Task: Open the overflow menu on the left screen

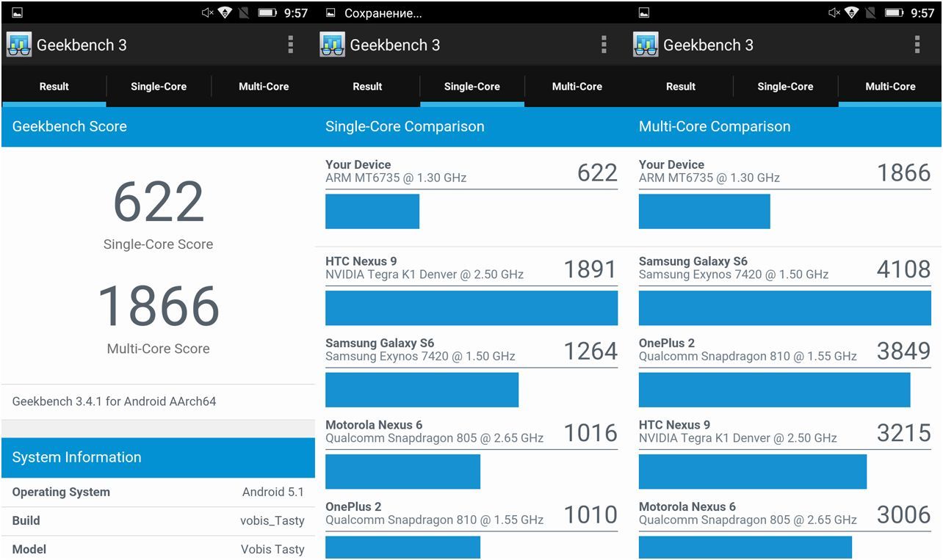Action: pyautogui.click(x=291, y=45)
